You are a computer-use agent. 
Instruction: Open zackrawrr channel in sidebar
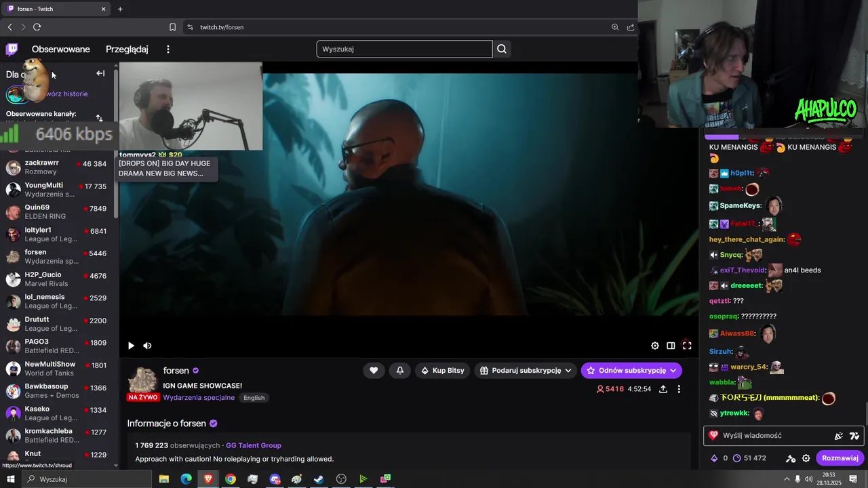pos(56,167)
